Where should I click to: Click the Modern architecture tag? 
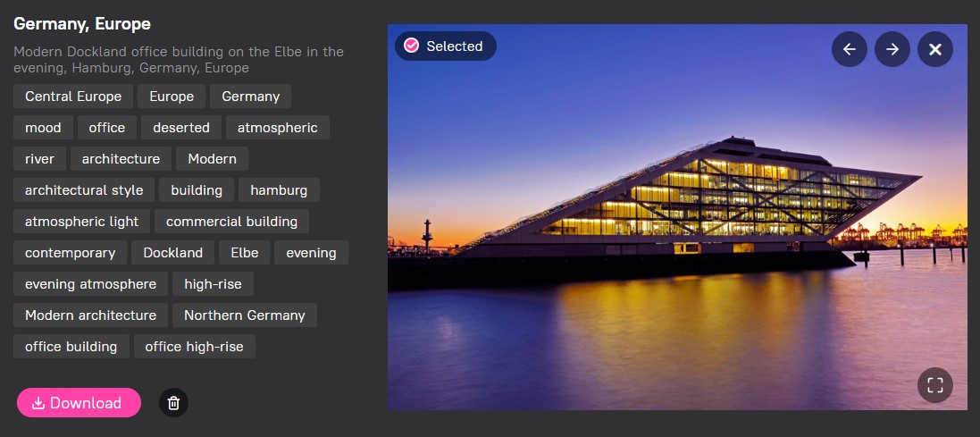pyautogui.click(x=90, y=315)
